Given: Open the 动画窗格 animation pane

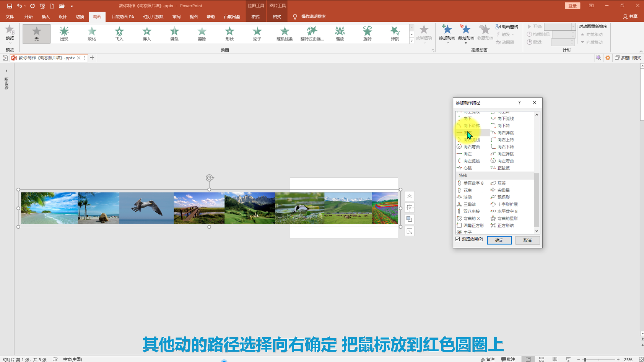Looking at the screenshot, I should point(507,27).
